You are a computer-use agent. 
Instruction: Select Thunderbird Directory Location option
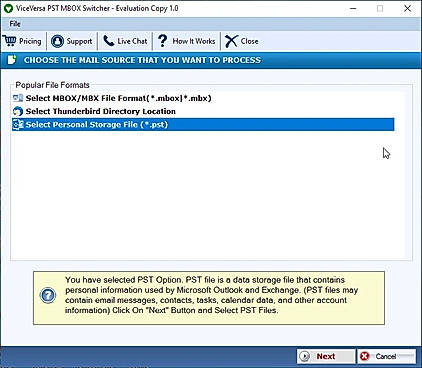point(101,111)
